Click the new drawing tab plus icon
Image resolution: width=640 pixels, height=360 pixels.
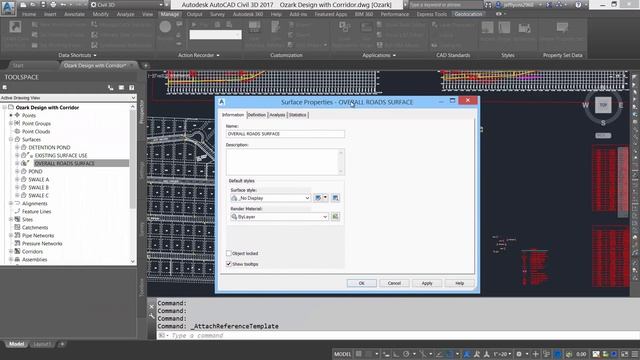(146, 66)
